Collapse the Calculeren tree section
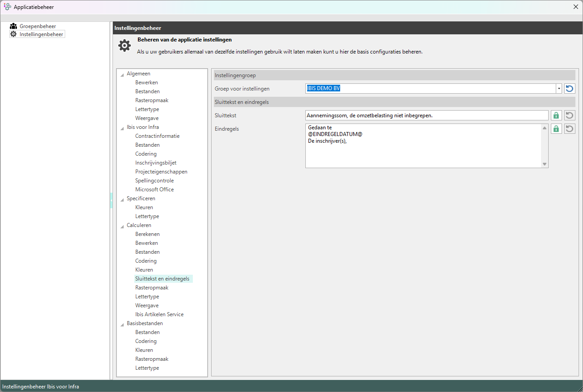Image resolution: width=583 pixels, height=392 pixels. pyautogui.click(x=122, y=226)
